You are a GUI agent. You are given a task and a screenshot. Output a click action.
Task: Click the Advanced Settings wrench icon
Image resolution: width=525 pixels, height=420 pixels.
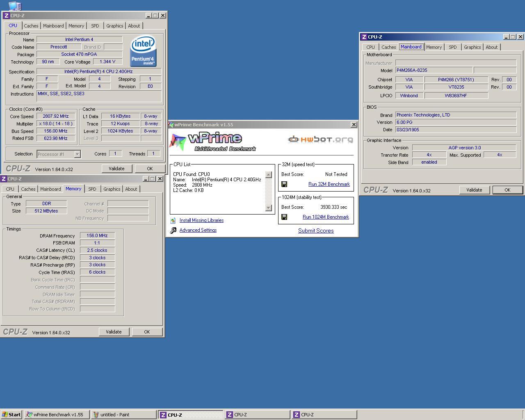173,230
